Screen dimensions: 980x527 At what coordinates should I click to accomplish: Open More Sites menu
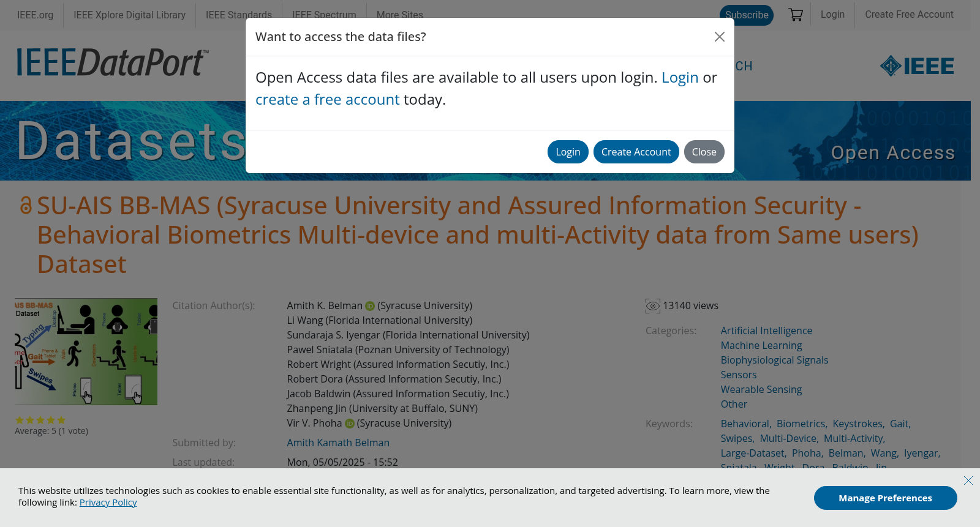399,15
